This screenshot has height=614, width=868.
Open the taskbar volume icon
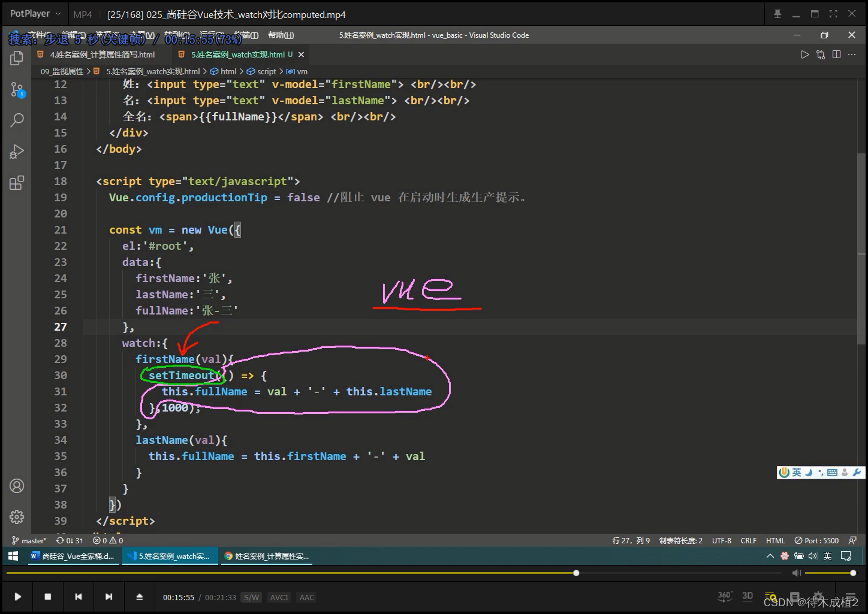click(813, 556)
